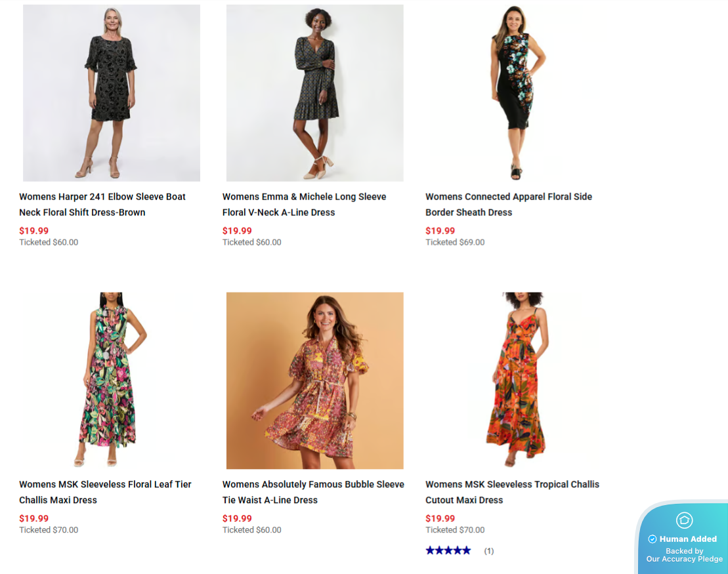Open the Emma & Michele A-Line Dress photo
This screenshot has height=574, width=728.
315,93
